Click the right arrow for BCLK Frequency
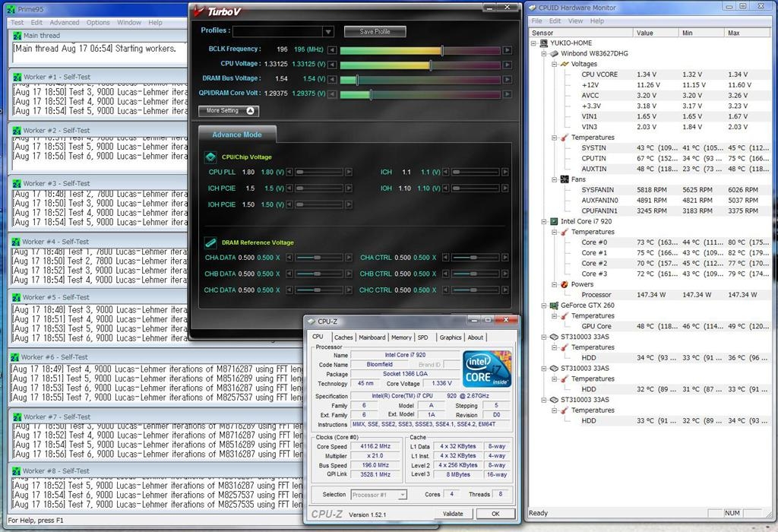 pyautogui.click(x=507, y=50)
